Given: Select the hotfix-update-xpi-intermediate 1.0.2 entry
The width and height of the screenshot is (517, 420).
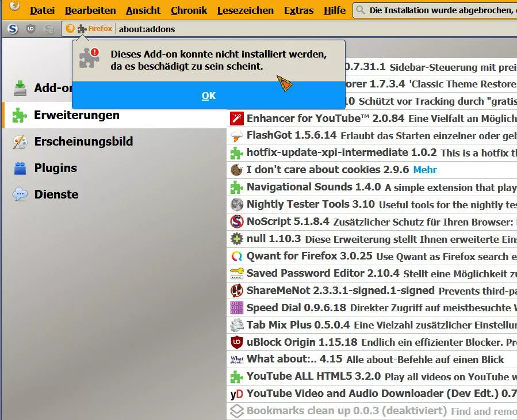Looking at the screenshot, I should pyautogui.click(x=372, y=153).
